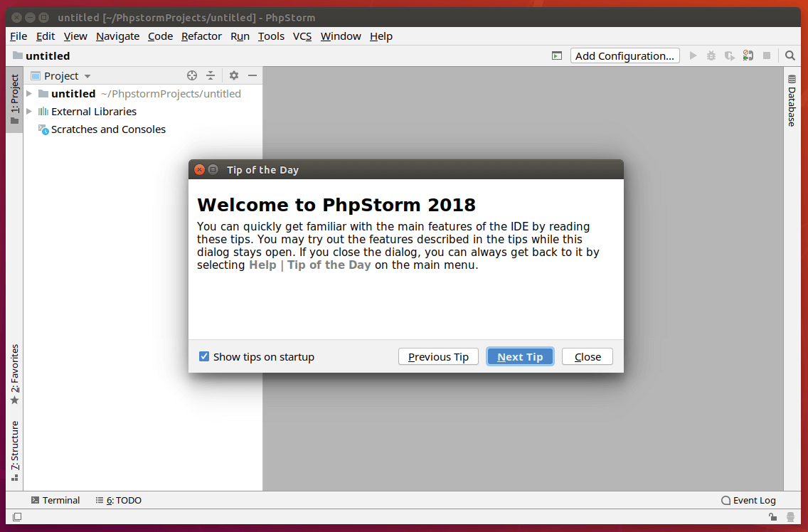Uncheck Show tips on startup
The height and width of the screenshot is (532, 808).
(204, 357)
